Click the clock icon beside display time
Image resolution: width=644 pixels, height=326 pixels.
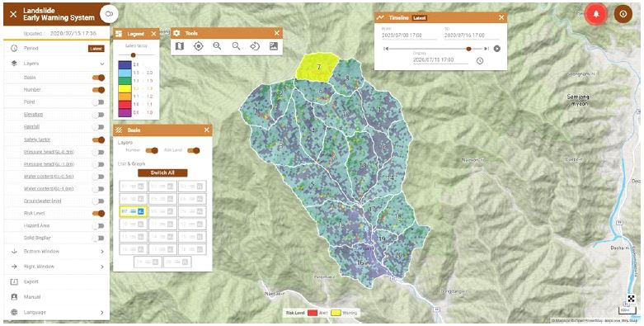pos(480,61)
